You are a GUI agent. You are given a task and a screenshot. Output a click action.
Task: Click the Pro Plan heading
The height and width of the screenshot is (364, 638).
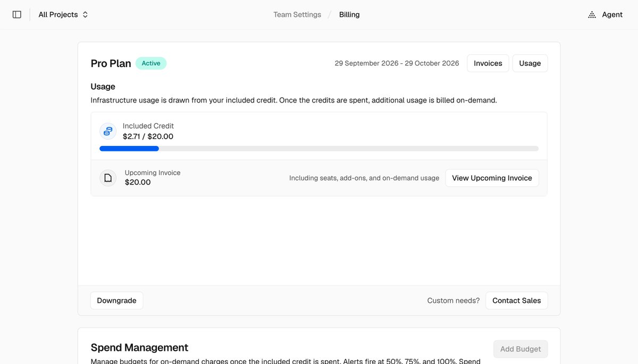111,63
